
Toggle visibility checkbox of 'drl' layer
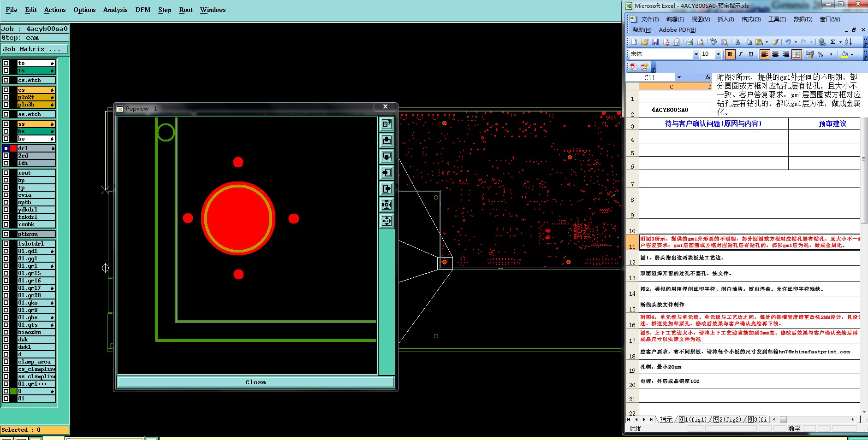6,148
